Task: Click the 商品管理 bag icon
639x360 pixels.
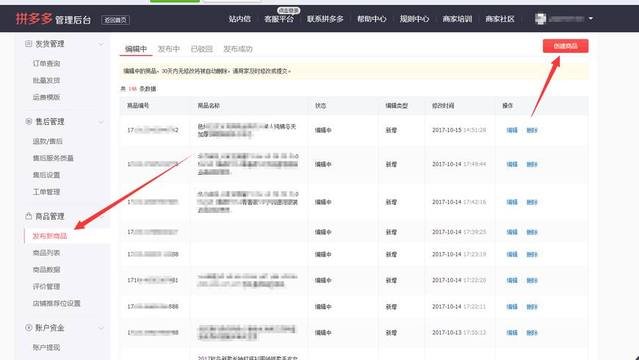Action: click(29, 216)
